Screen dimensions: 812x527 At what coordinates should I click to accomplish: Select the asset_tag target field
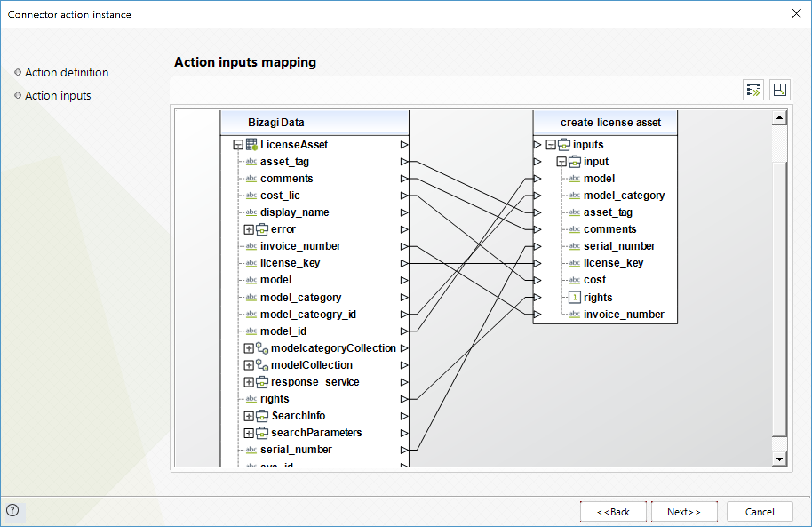click(x=608, y=212)
